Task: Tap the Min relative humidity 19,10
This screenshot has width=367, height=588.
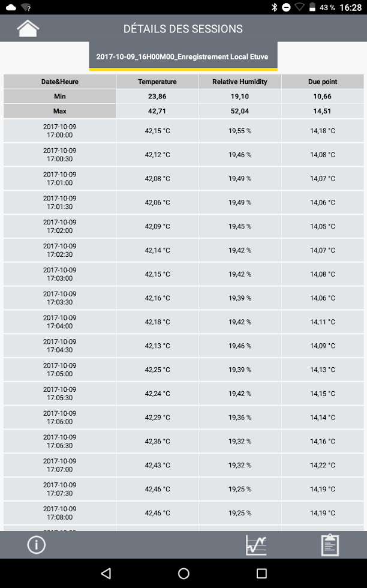Action: click(240, 97)
